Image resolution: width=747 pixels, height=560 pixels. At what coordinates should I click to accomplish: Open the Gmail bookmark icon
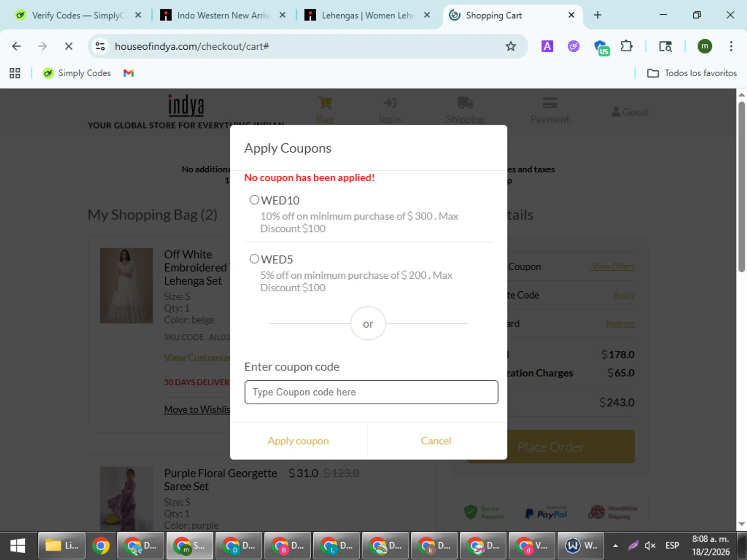(x=128, y=73)
